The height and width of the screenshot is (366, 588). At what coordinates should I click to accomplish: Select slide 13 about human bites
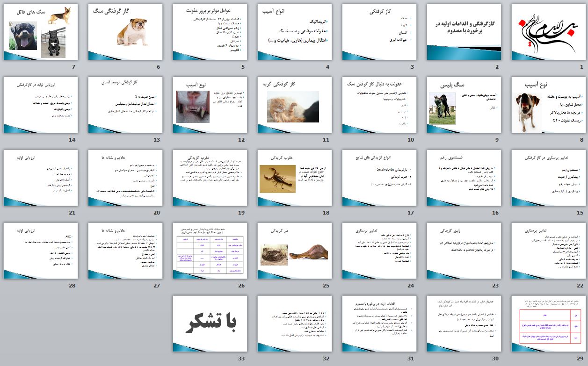pyautogui.click(x=125, y=105)
